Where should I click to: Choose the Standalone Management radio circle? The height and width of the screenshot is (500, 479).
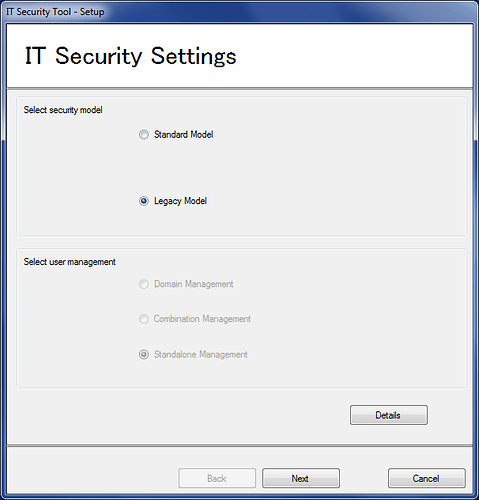click(x=144, y=354)
